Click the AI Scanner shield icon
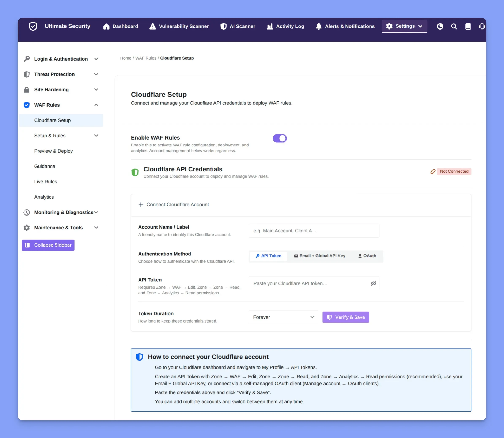Image resolution: width=504 pixels, height=438 pixels. tap(223, 26)
